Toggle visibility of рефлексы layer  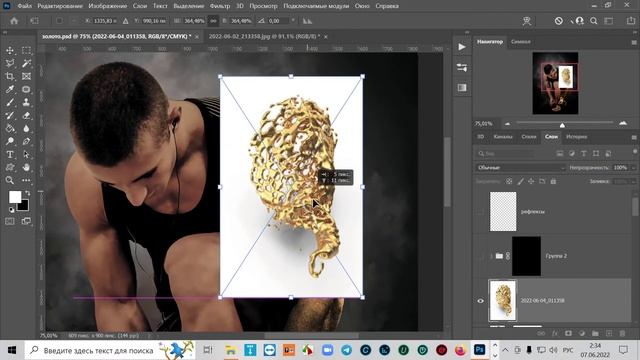tap(480, 212)
